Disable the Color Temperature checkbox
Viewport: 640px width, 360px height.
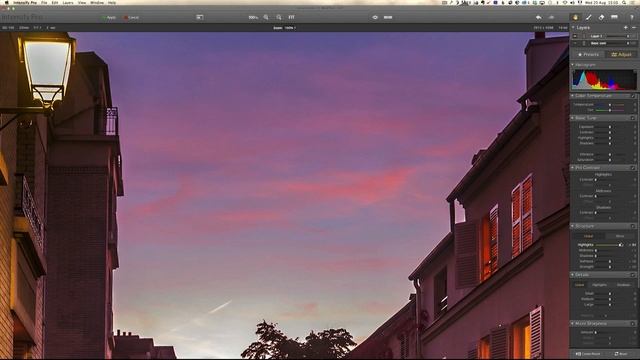click(x=633, y=96)
